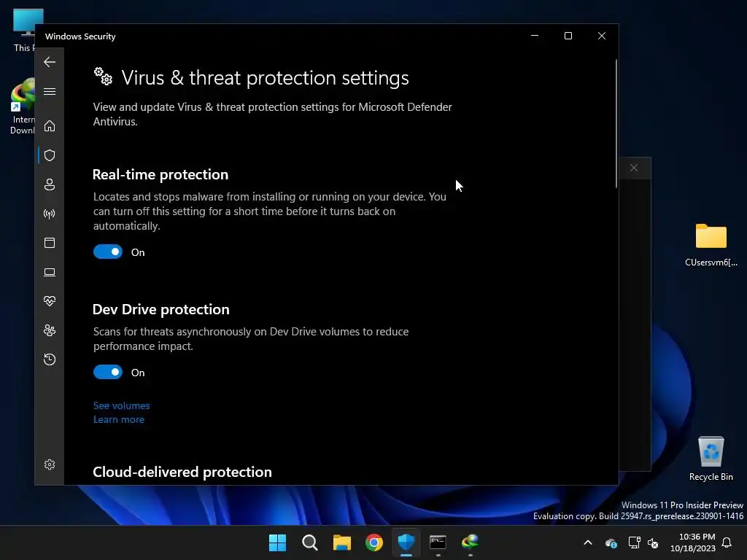Open the notification bell icon

727,542
